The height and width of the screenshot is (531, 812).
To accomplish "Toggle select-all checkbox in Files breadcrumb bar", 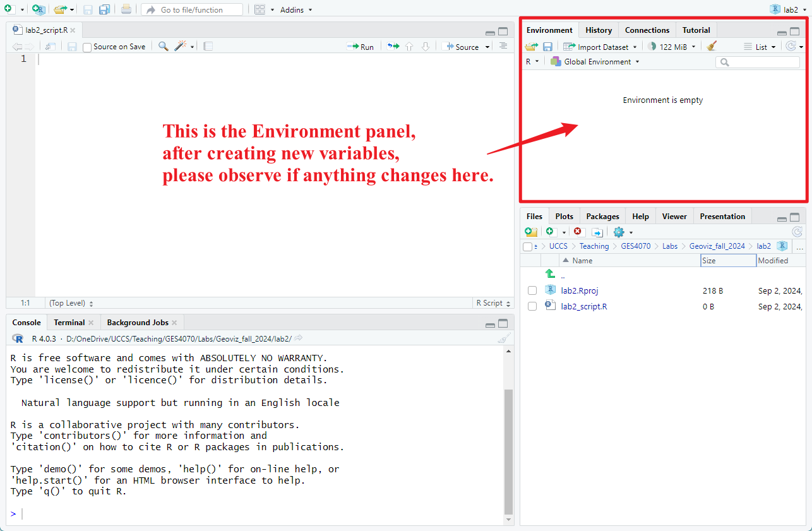I will click(527, 246).
